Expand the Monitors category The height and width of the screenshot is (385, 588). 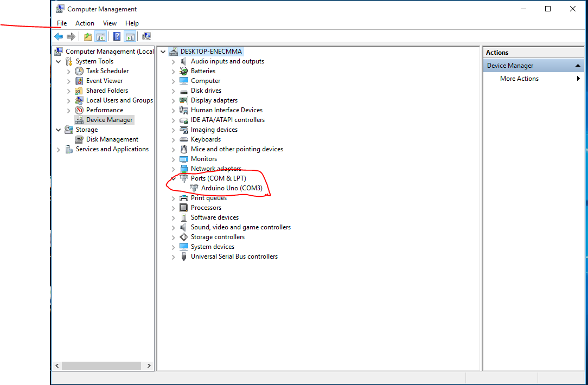(173, 159)
